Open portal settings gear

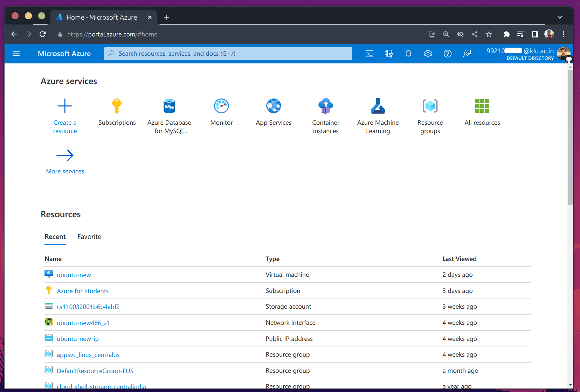point(428,54)
